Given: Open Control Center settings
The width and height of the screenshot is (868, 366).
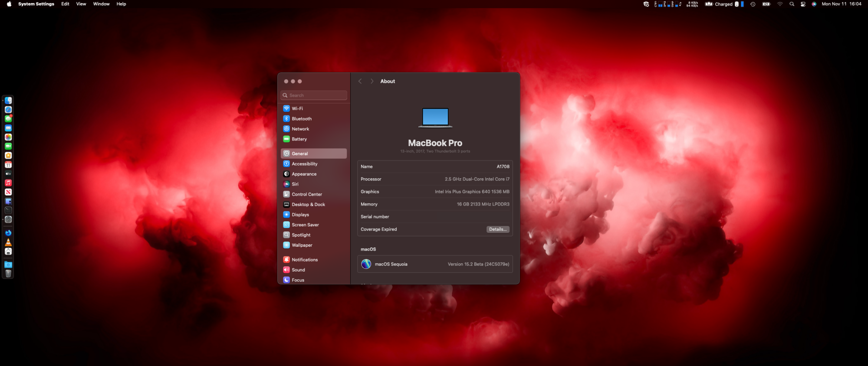Looking at the screenshot, I should (x=314, y=194).
